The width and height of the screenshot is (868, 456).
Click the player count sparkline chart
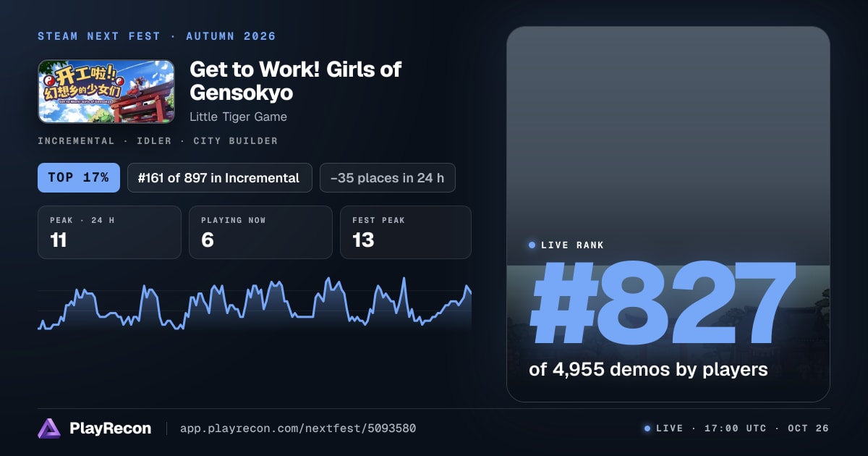click(x=255, y=303)
